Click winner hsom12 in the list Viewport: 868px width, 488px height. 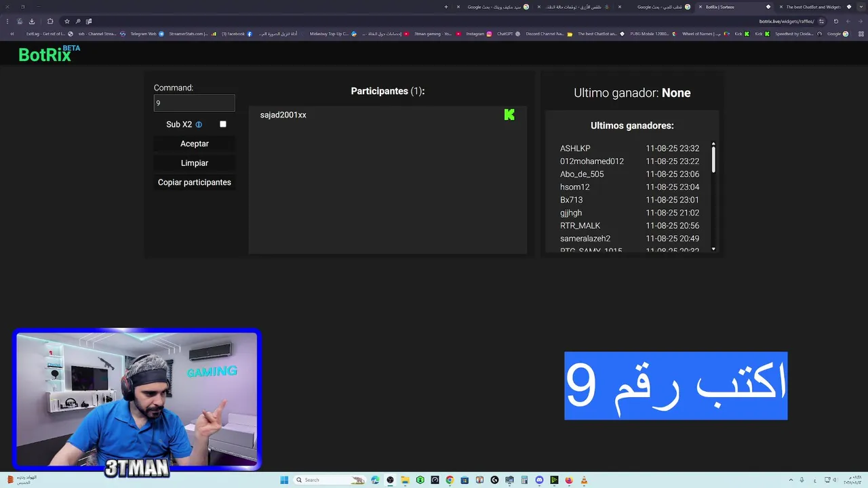click(575, 187)
